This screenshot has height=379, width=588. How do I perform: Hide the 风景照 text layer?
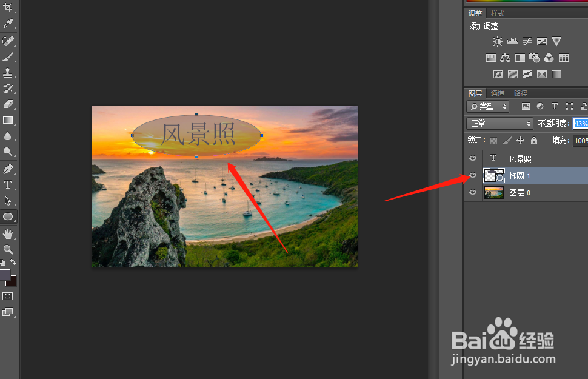[x=473, y=158]
